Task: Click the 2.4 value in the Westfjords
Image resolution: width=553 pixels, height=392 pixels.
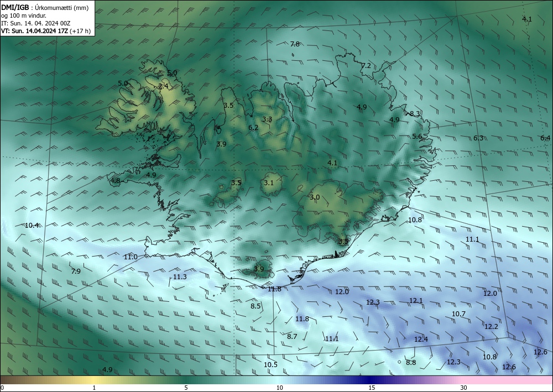Action: pyautogui.click(x=163, y=86)
